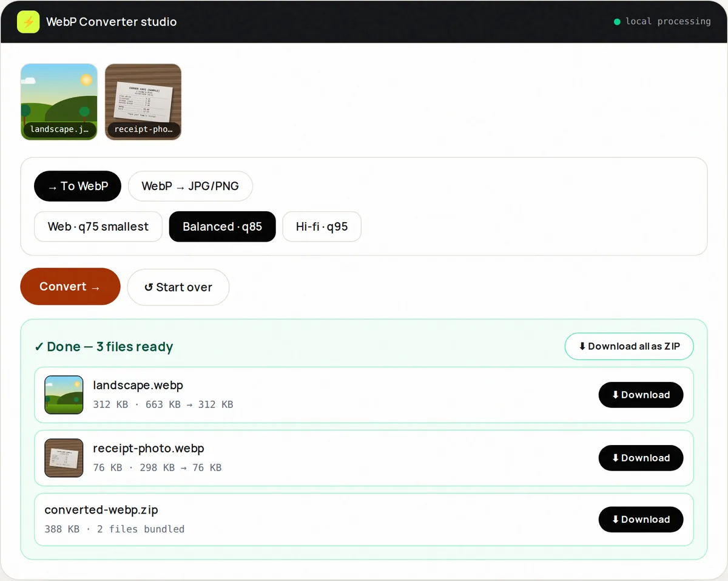Click the "Done — 3 files ready" heading
728x581 pixels.
104,347
